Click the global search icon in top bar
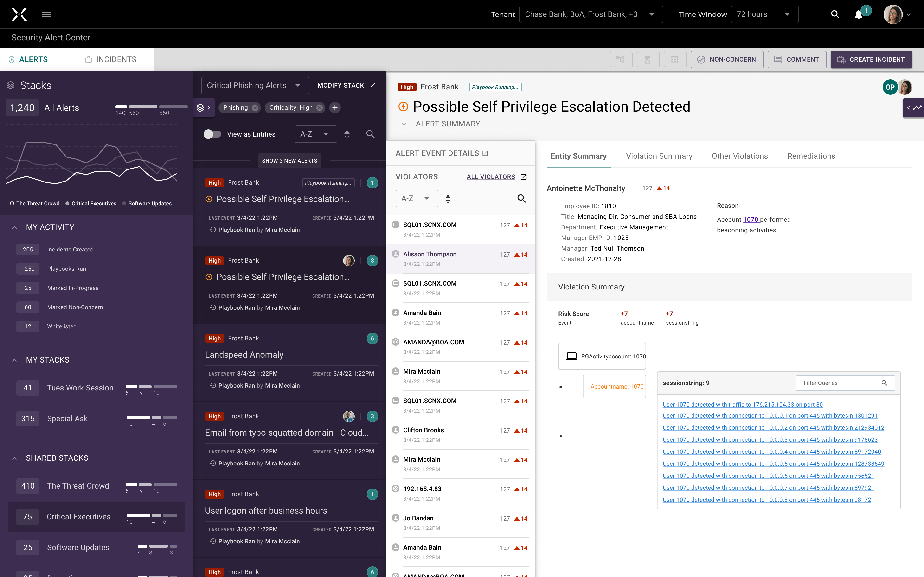The height and width of the screenshot is (577, 924). (835, 14)
